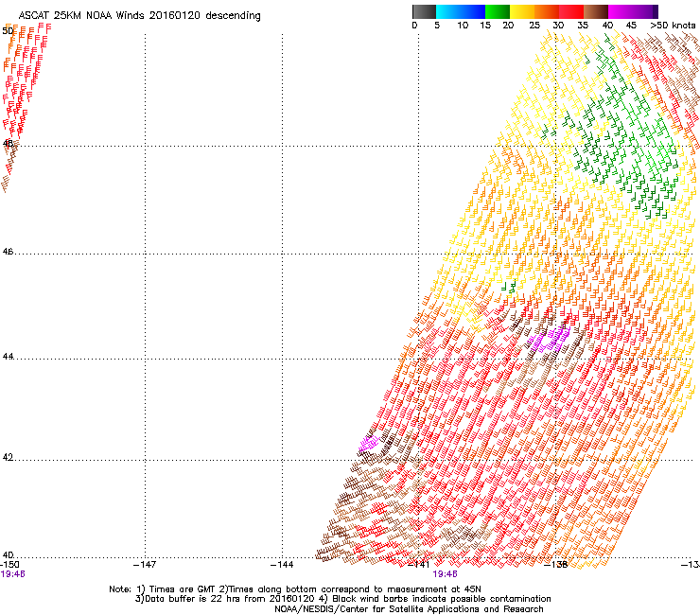
Task: Click the magenta wind barbs just above 42N
Action: pos(369,444)
